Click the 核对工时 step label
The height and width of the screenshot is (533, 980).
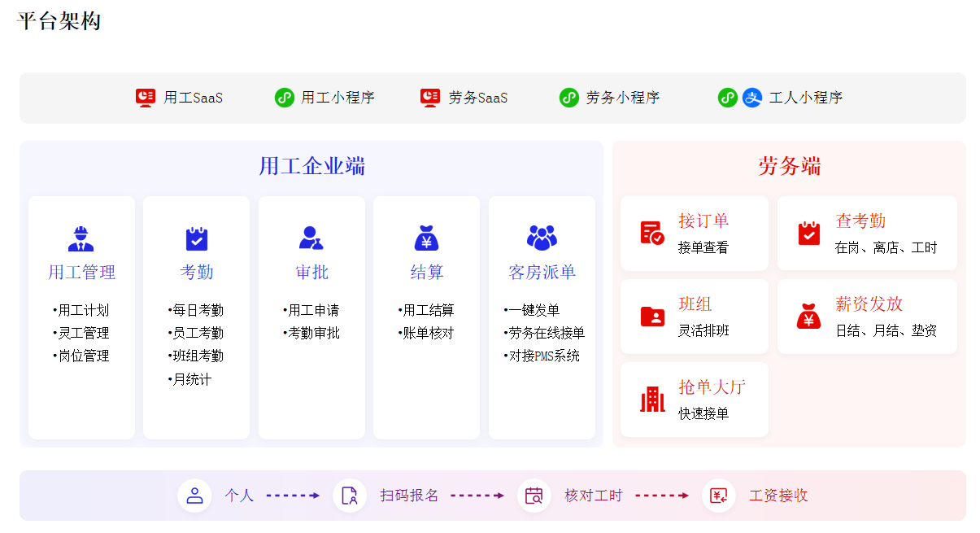click(594, 496)
